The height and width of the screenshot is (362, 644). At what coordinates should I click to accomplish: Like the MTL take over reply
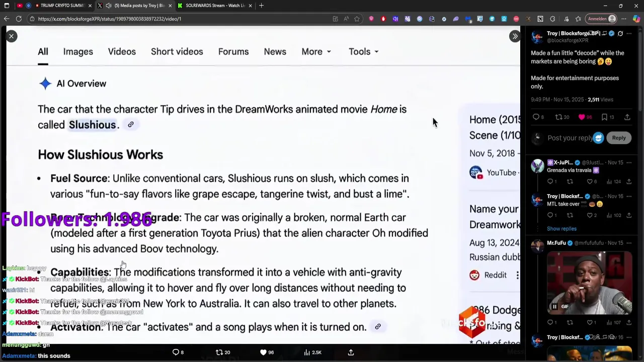click(x=590, y=215)
